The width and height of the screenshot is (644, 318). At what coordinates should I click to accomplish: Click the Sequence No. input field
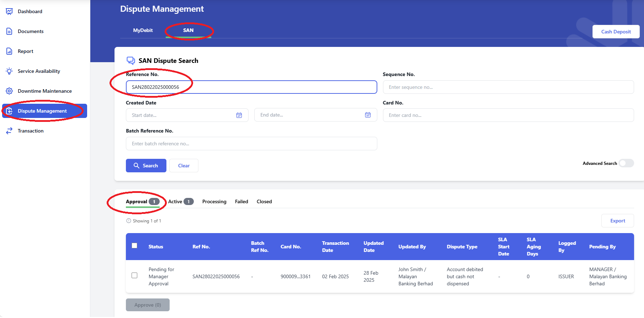(508, 87)
